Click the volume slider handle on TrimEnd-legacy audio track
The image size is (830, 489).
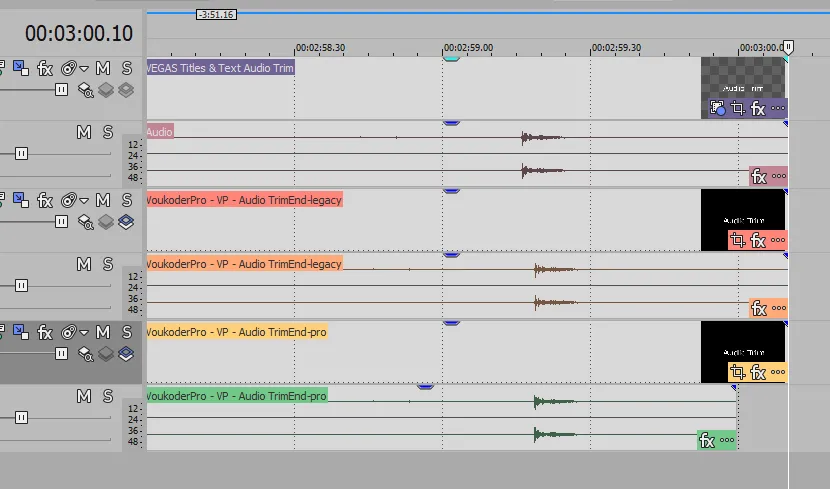21,286
